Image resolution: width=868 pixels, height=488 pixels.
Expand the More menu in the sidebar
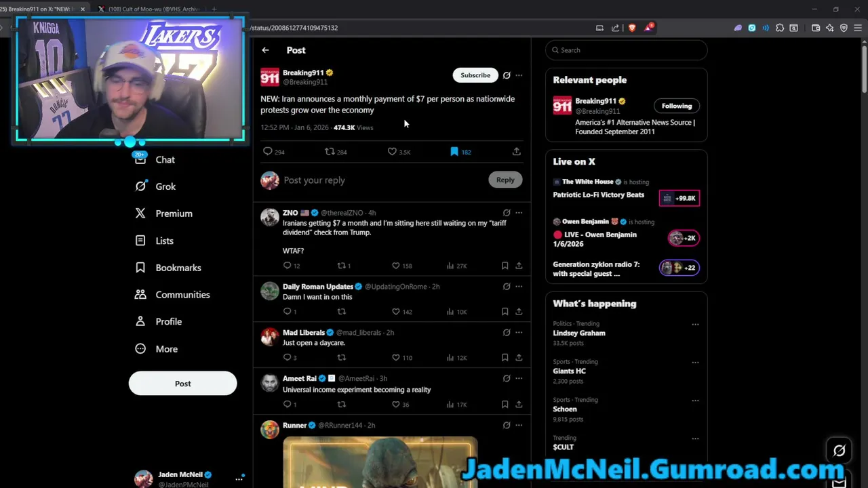coord(166,349)
